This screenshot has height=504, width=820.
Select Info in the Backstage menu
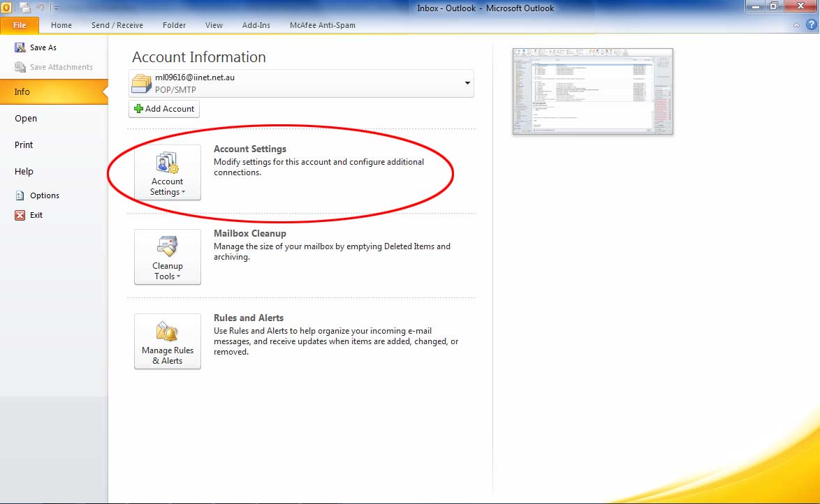click(54, 91)
